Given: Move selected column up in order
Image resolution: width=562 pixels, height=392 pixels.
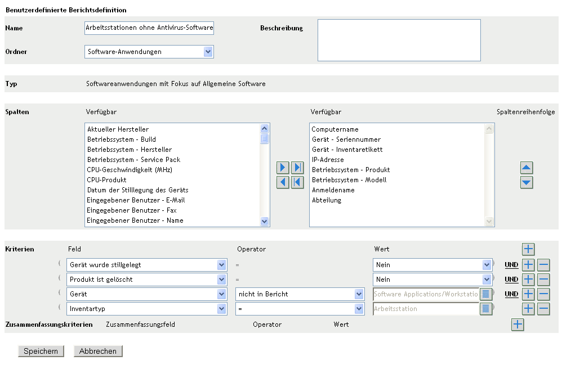Looking at the screenshot, I should pyautogui.click(x=527, y=168).
